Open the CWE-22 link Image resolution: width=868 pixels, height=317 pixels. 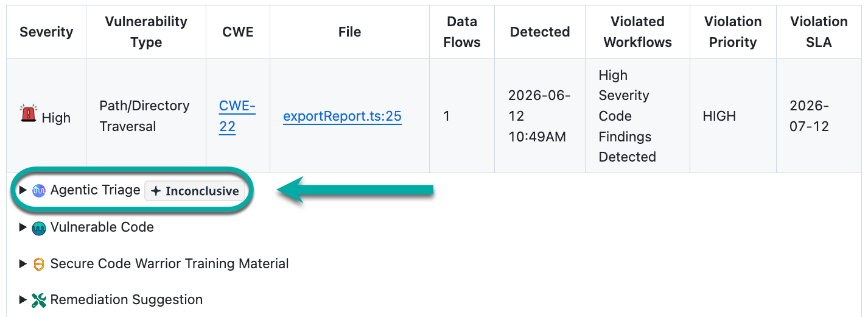pos(237,116)
